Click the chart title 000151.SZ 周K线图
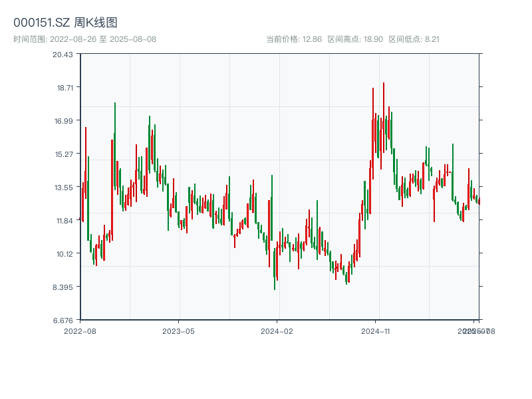532x399 pixels. pyautogui.click(x=65, y=23)
